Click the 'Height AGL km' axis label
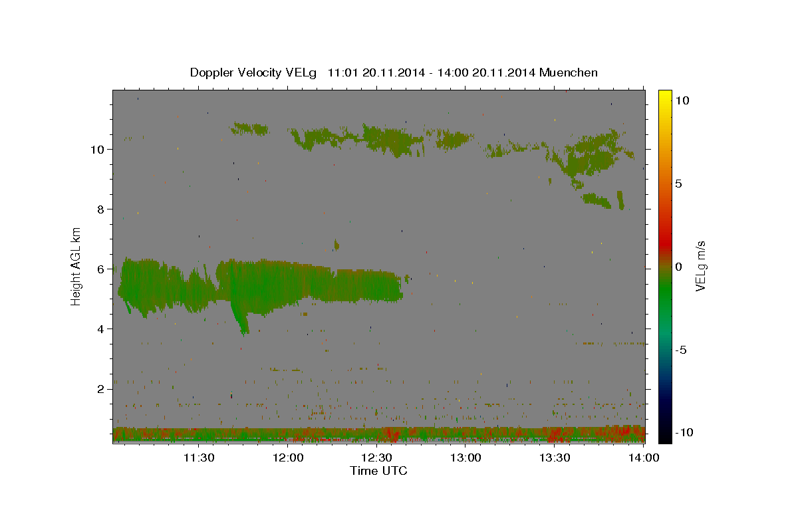Viewport: 798px width, 532px height. pos(76,266)
